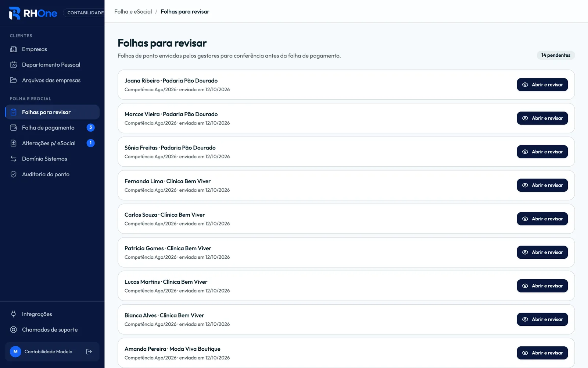Click Folhas para revisar breadcrumb text
This screenshot has width=588, height=368.
(x=185, y=12)
